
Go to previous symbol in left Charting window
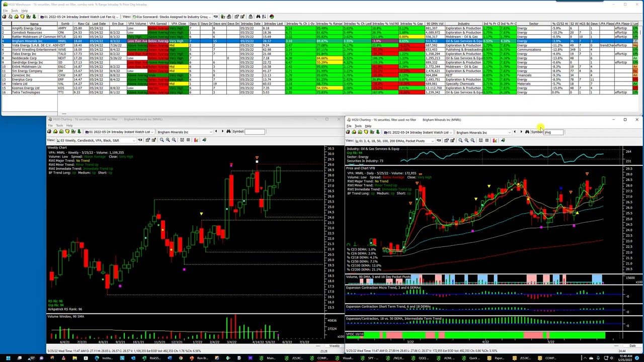(x=216, y=132)
